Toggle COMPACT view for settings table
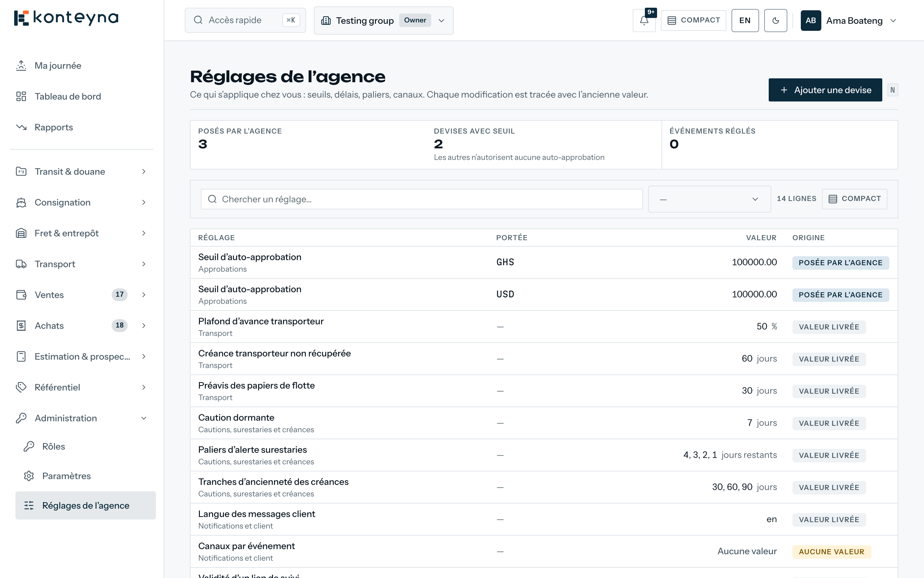This screenshot has height=578, width=924. click(x=854, y=199)
